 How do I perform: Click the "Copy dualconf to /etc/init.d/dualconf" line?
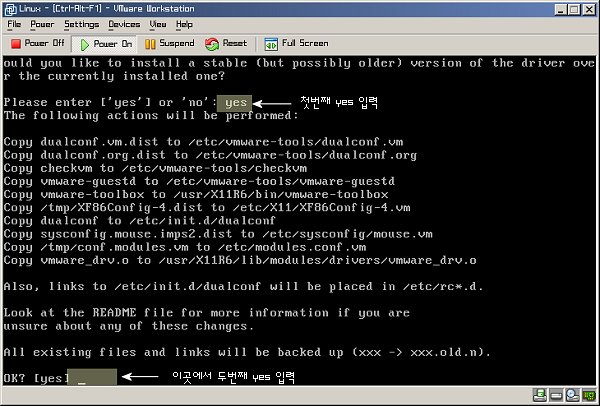139,221
